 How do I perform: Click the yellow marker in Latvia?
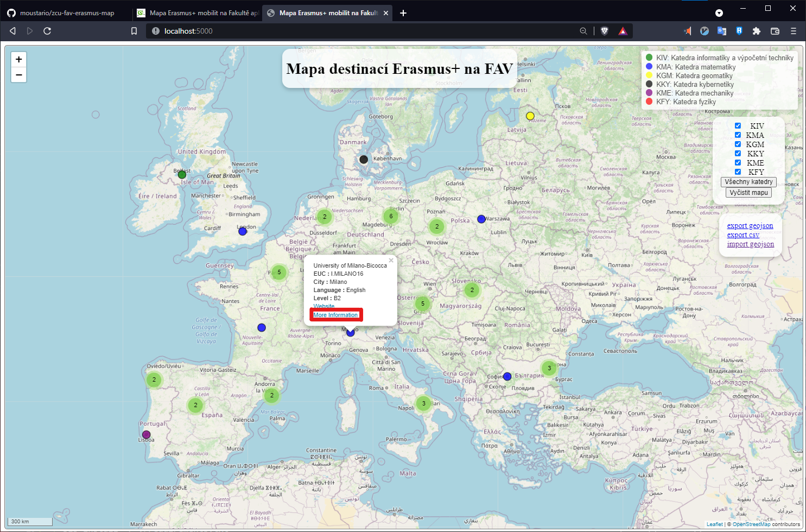point(530,116)
